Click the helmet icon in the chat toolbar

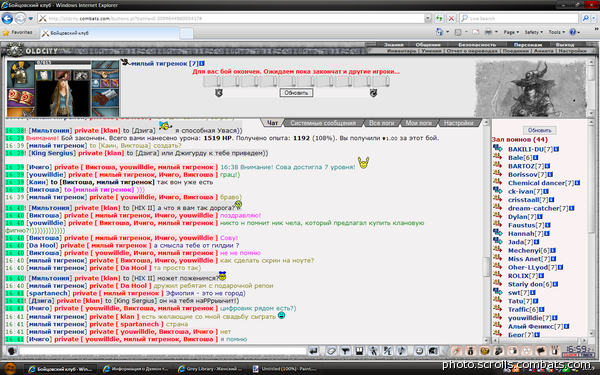pyautogui.click(x=433, y=351)
